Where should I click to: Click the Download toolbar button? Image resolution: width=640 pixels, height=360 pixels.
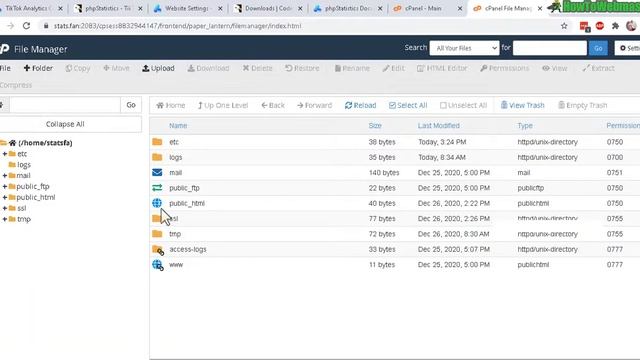tap(208, 68)
